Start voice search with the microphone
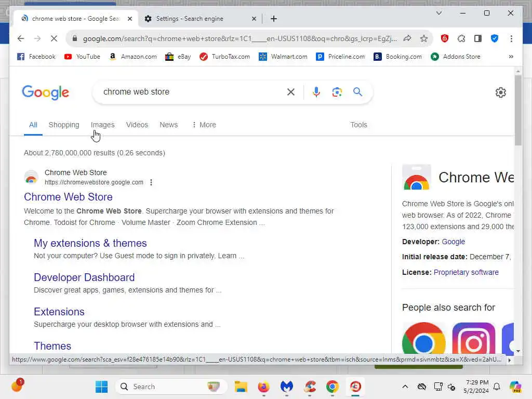 pyautogui.click(x=316, y=92)
